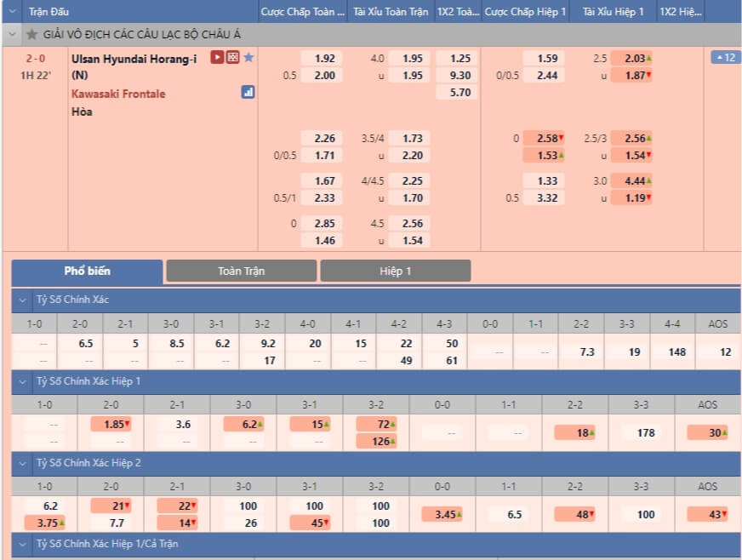
Task: Switch to the Hiệp 1 tab
Action: coord(395,271)
